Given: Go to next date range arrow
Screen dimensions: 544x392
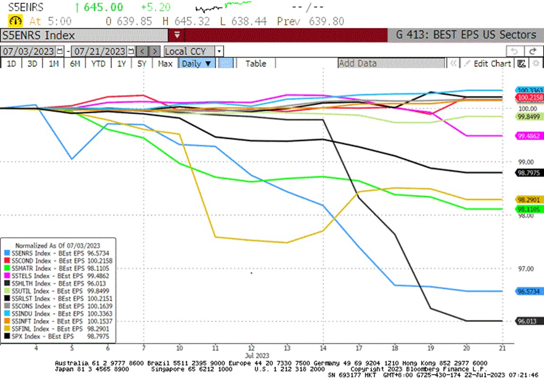Looking at the screenshot, I should [x=155, y=52].
